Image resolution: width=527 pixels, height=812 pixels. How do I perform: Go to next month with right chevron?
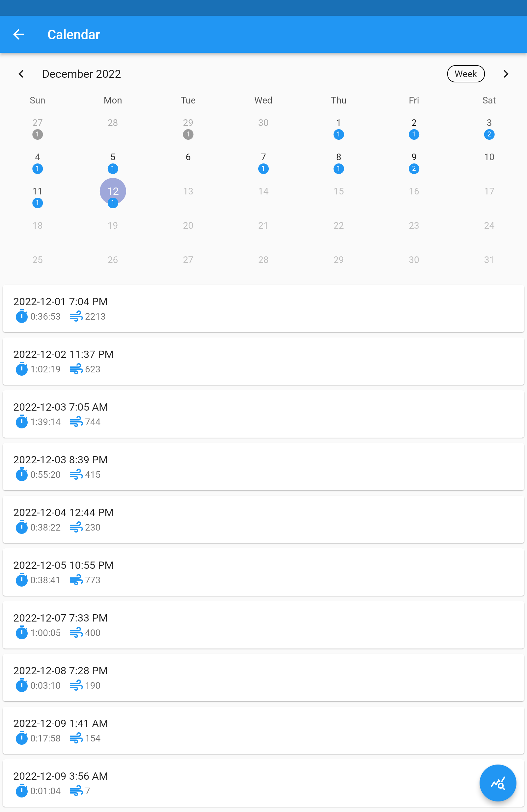click(506, 74)
